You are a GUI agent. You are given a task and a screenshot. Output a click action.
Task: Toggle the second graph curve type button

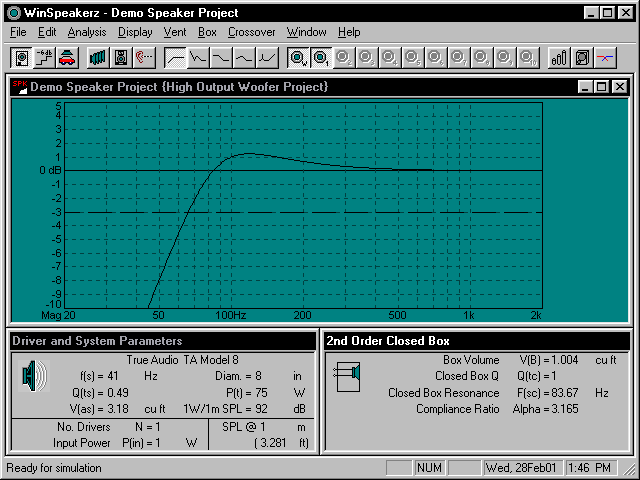[198, 57]
